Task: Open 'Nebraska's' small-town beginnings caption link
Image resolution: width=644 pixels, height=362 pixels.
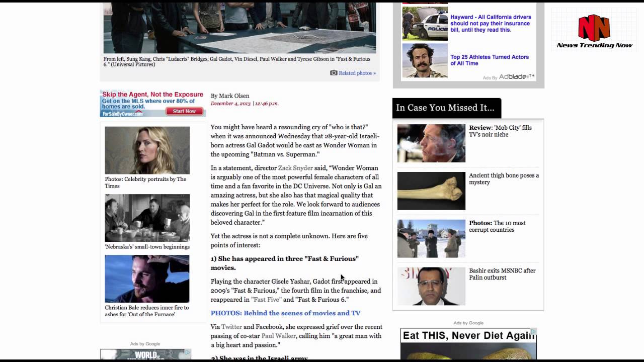Action: (147, 247)
